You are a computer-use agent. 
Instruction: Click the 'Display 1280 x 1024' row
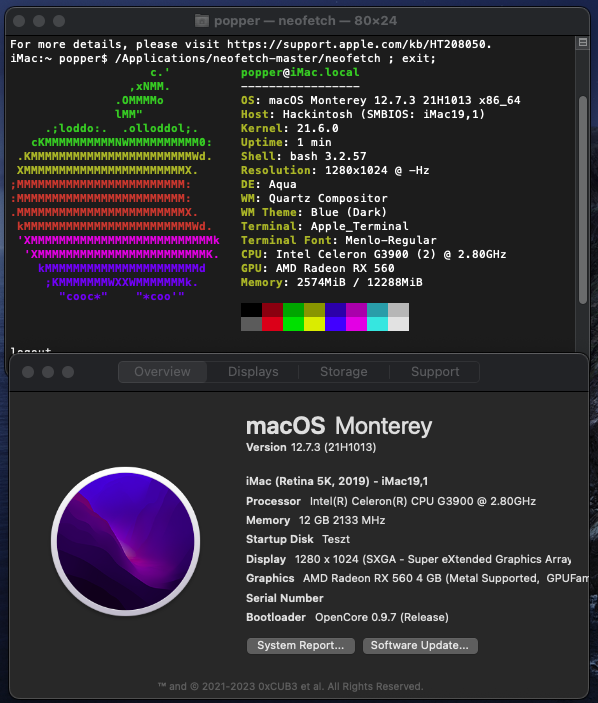click(x=409, y=559)
